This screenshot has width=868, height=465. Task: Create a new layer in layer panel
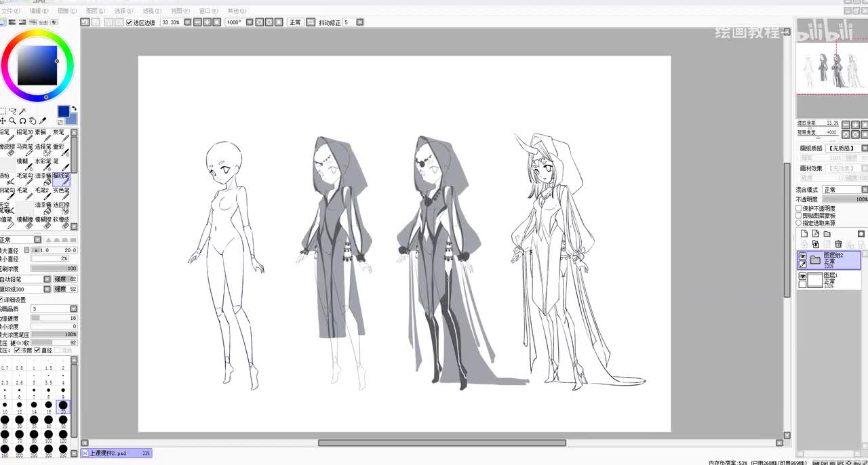tap(804, 234)
